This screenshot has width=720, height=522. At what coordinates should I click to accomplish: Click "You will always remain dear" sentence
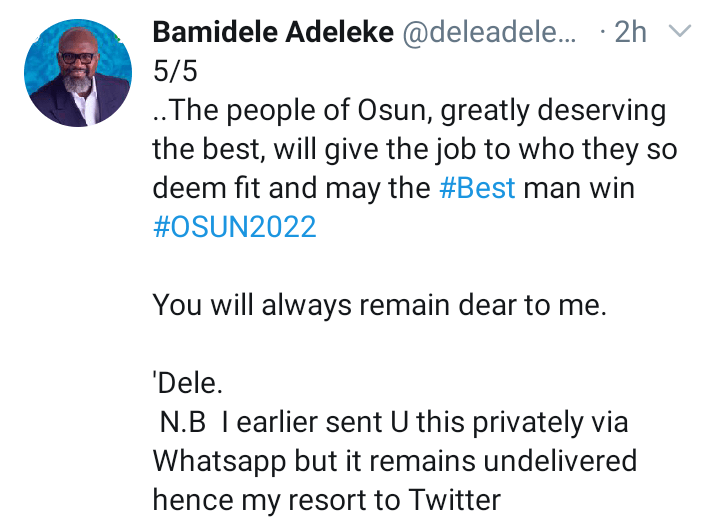point(379,306)
